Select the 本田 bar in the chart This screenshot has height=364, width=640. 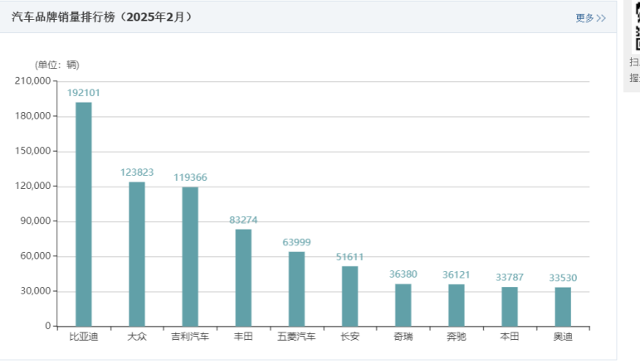point(510,307)
